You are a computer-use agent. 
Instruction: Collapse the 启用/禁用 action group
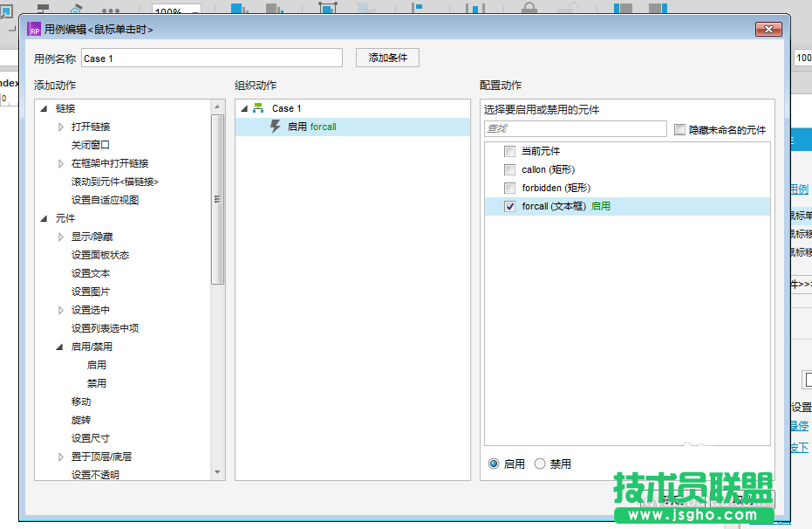pos(61,347)
